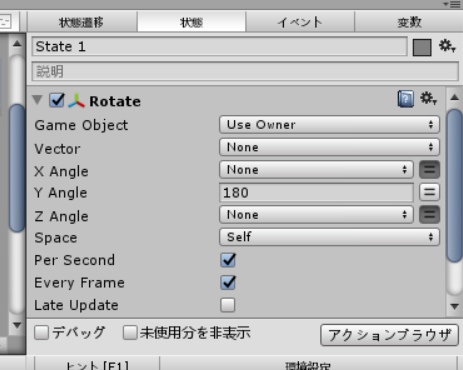Screen dimensions: 463x370
Task: Click the action list scroll down arrow
Action: 454,306
